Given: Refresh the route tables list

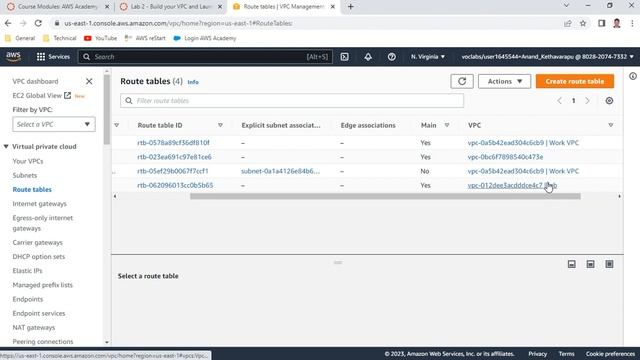Looking at the screenshot, I should (462, 81).
